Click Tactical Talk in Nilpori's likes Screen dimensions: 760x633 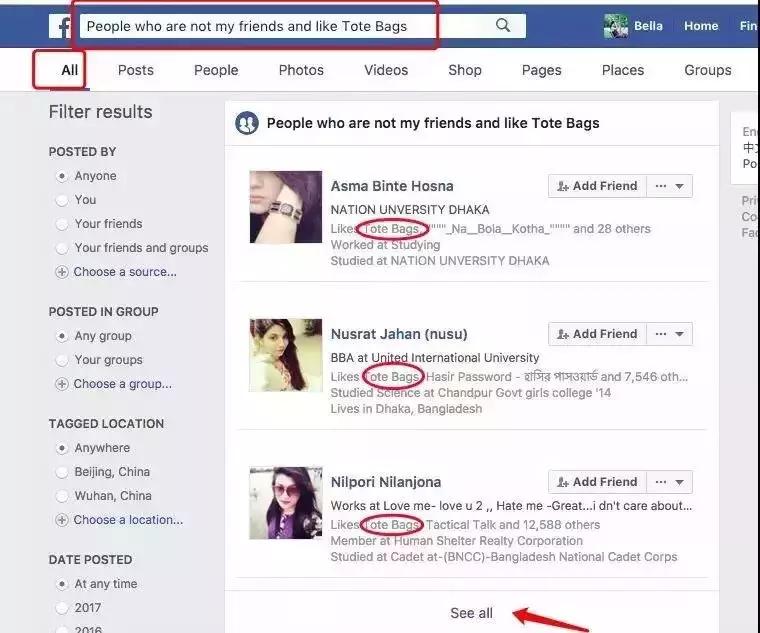coord(460,525)
